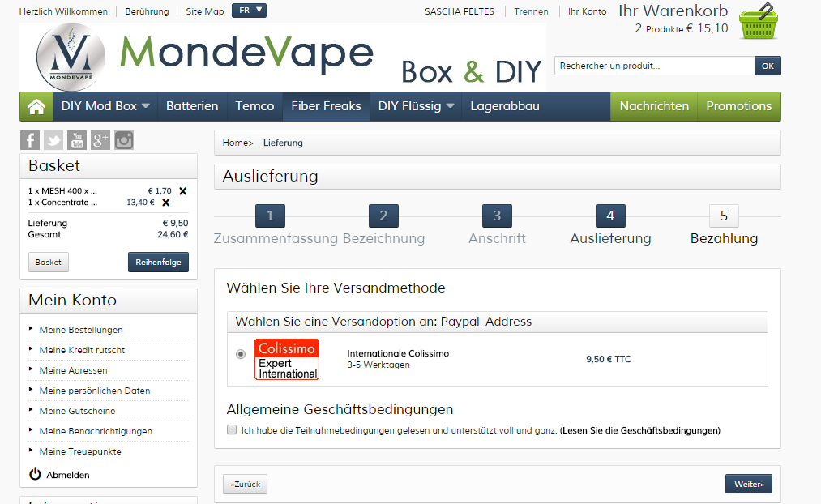Click the product search input field

click(x=654, y=66)
